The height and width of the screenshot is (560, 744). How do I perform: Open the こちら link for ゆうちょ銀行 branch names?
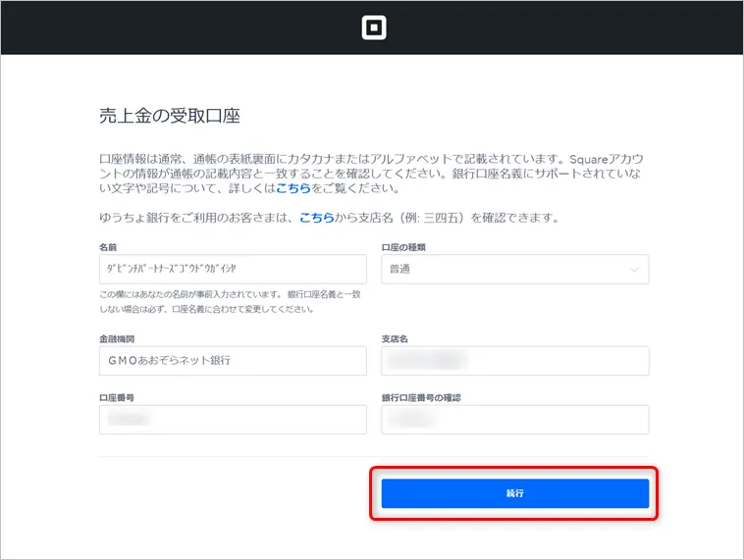tap(318, 218)
